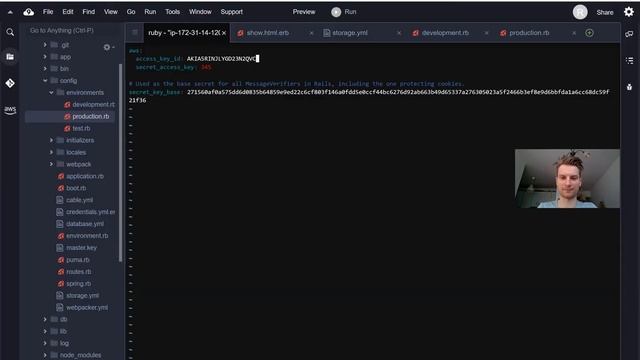Open the Environment files panel icon
Screen dimensions: 640x360
[10, 57]
